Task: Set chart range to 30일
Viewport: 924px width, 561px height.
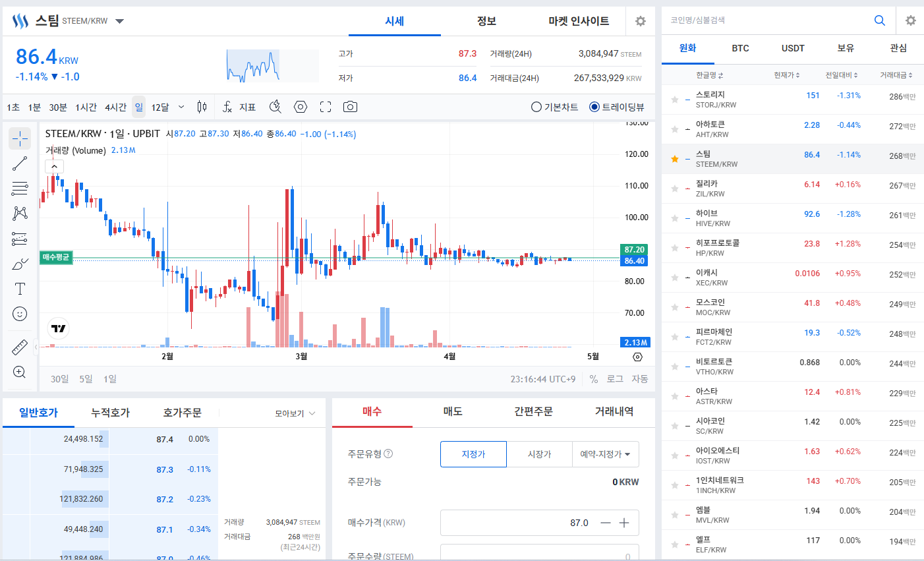Action: 59,379
